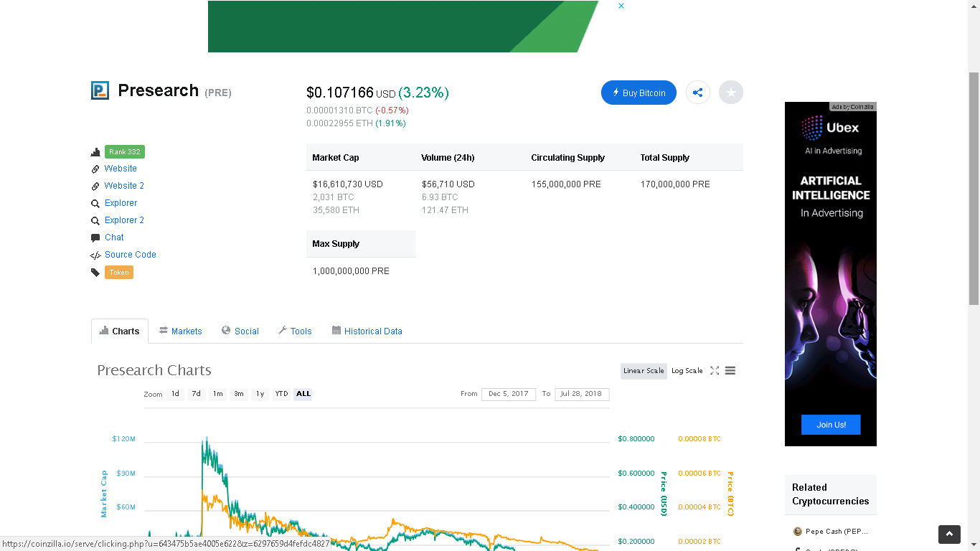Image resolution: width=980 pixels, height=551 pixels.
Task: Click the Buy Bitcoin button
Action: pos(639,93)
